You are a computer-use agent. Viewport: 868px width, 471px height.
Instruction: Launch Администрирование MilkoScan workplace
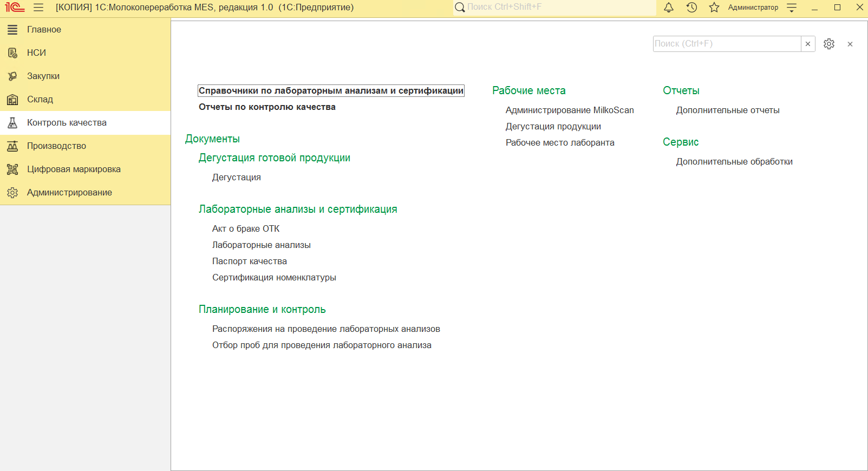click(570, 110)
